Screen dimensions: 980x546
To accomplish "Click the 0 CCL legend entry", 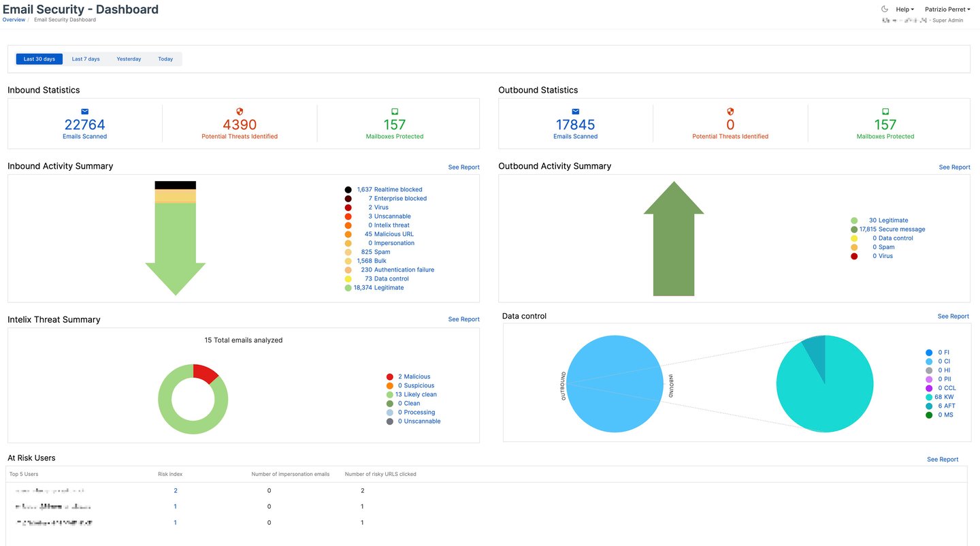I will (947, 387).
